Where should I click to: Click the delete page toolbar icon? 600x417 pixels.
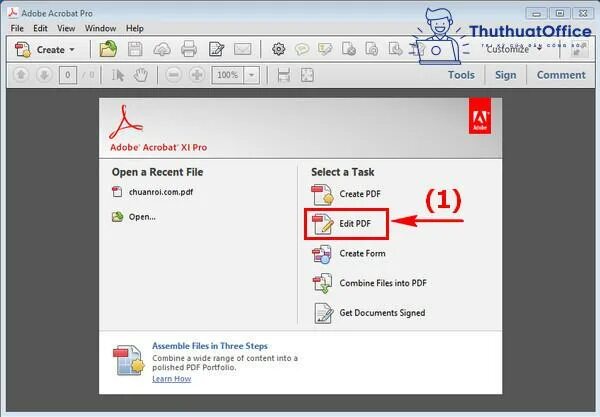(349, 49)
